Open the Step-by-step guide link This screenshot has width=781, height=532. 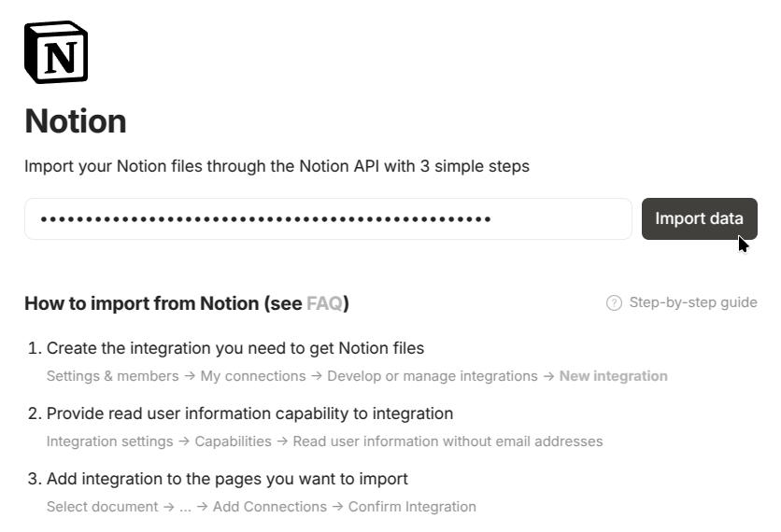pos(692,302)
